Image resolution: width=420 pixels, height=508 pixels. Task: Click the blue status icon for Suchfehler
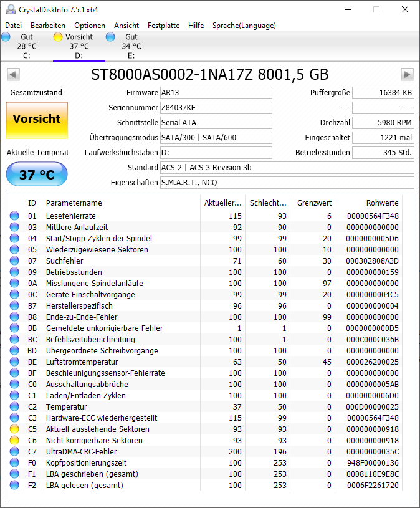[14, 261]
